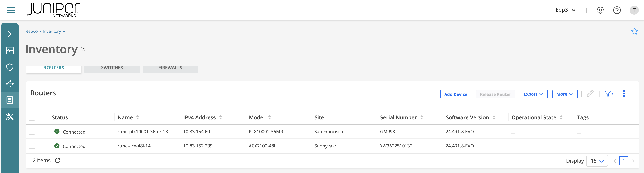The image size is (644, 173).
Task: Open the Observability monitor sidebar icon
Action: [x=10, y=51]
